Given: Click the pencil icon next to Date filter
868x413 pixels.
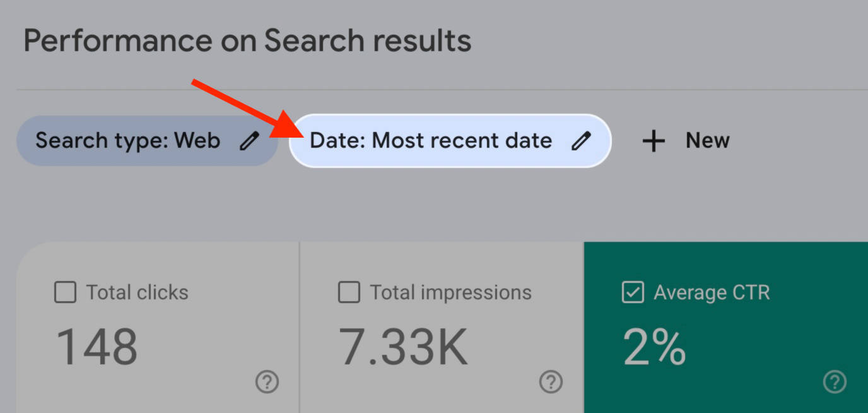Looking at the screenshot, I should tap(582, 141).
